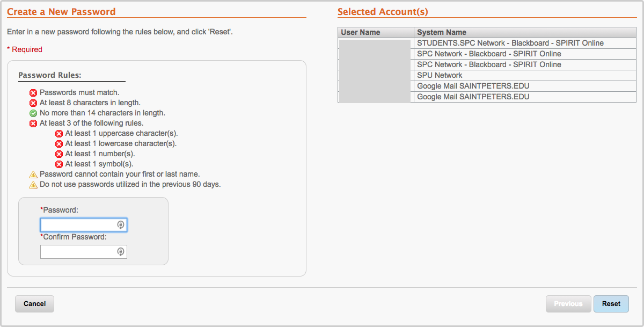Select the 'STUDENTS.SPC Network - Blackboard - SPIRIT Online' row

point(487,43)
